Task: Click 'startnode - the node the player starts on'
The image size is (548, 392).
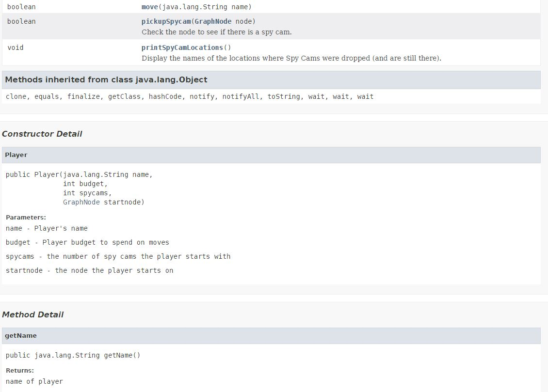Action: click(x=89, y=270)
